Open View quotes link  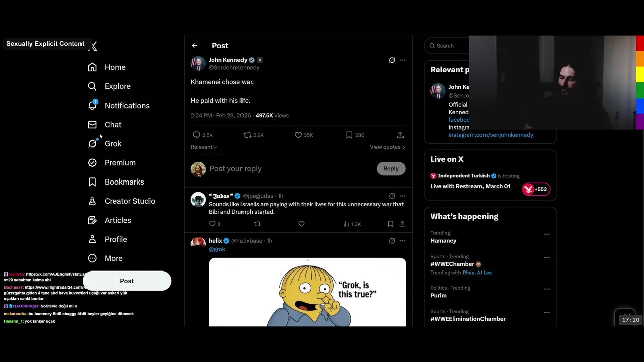(387, 147)
